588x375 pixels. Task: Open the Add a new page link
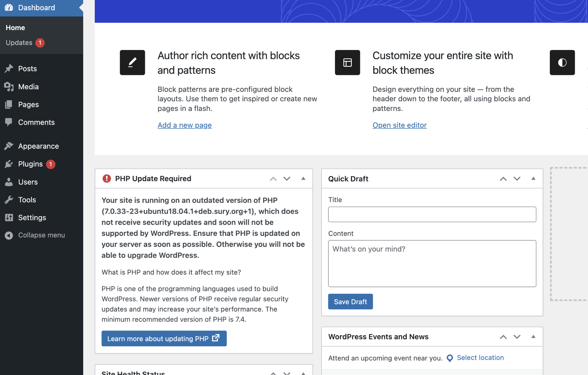coord(185,125)
